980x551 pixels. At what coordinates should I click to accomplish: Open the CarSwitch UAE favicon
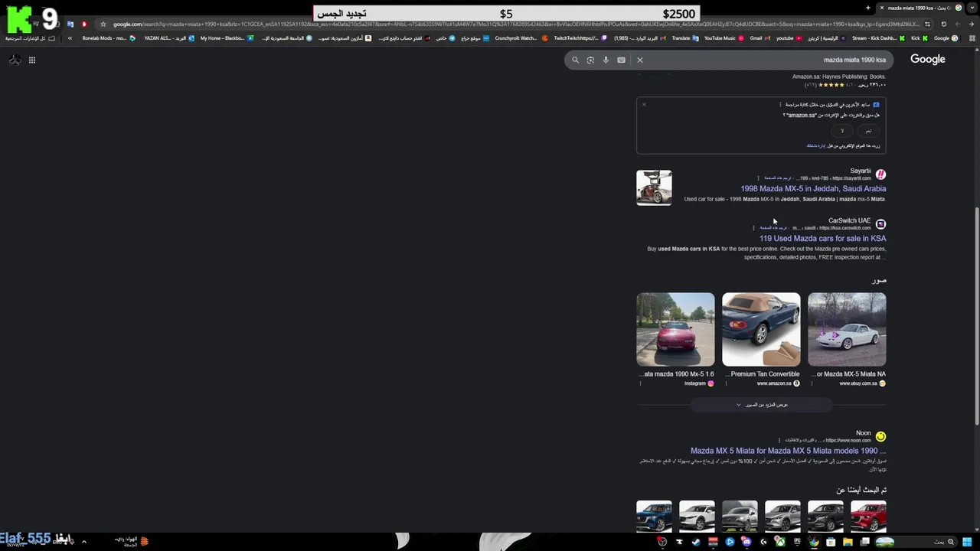[x=880, y=224]
